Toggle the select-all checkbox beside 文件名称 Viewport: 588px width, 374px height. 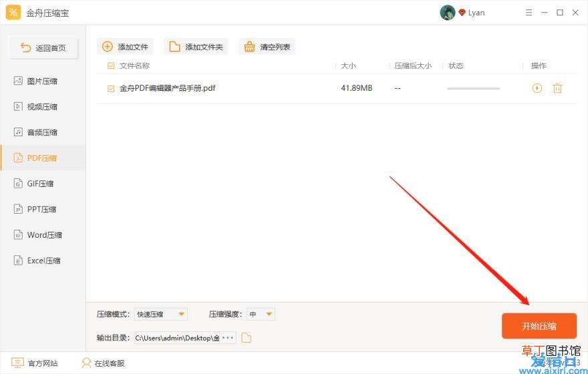coord(111,65)
